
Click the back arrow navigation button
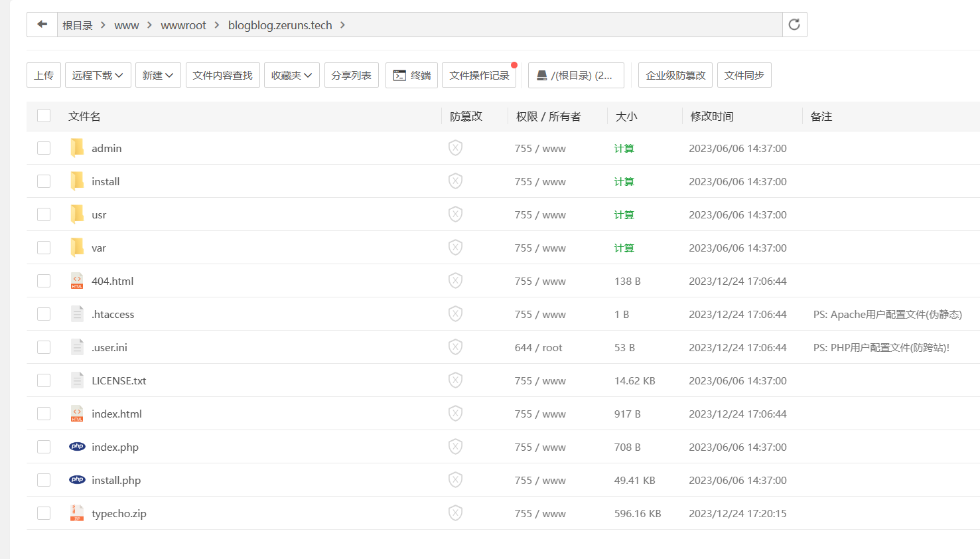(x=42, y=25)
